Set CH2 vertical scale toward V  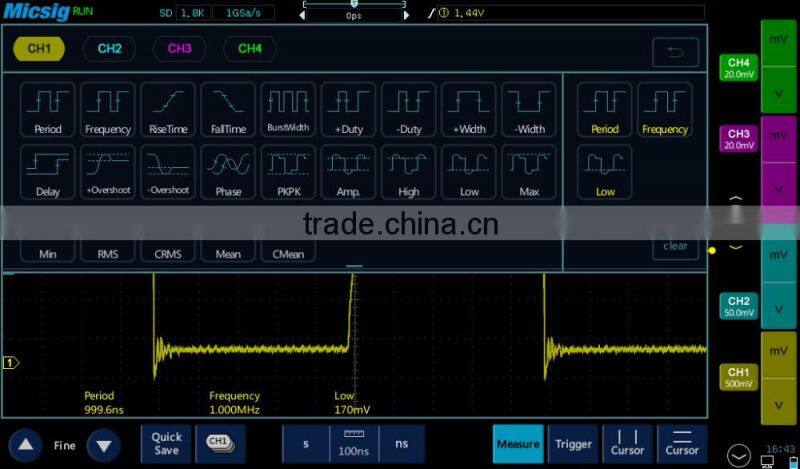[x=779, y=306]
